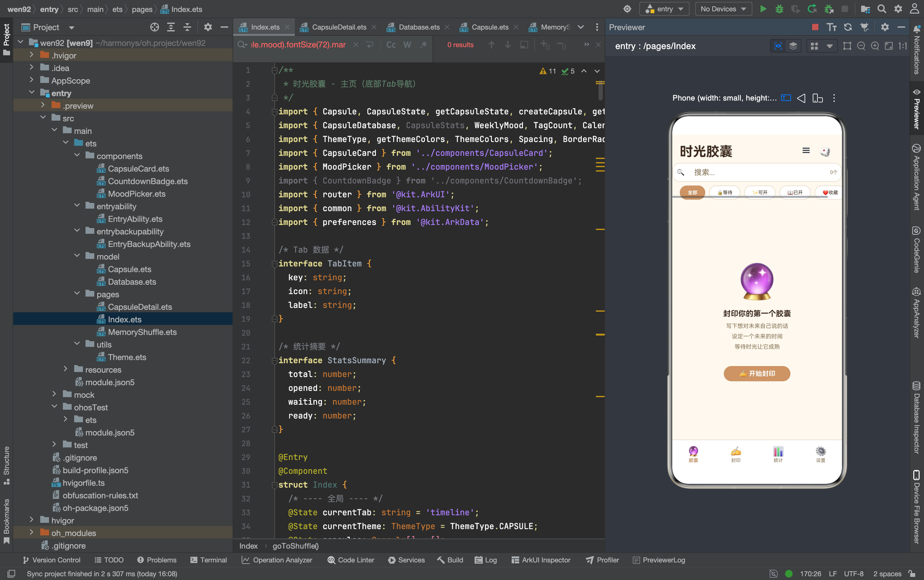
Task: Clear the search field text
Action: (x=356, y=45)
